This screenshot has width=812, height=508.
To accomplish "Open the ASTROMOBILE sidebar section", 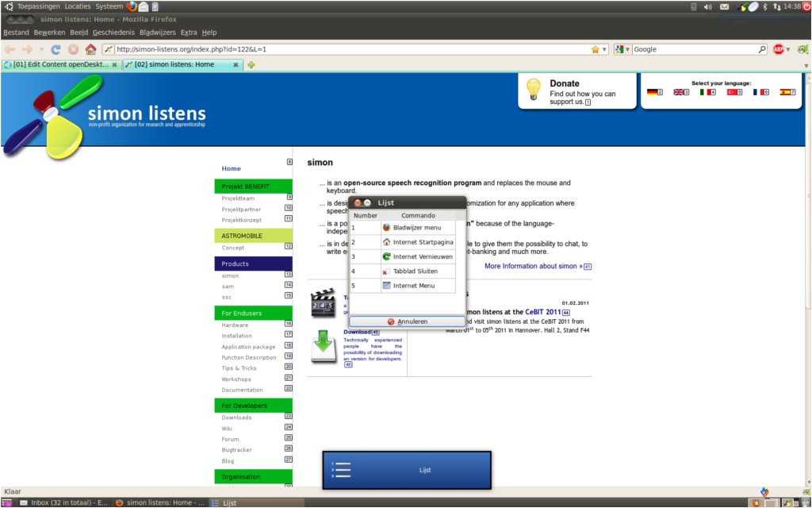I will pos(253,236).
